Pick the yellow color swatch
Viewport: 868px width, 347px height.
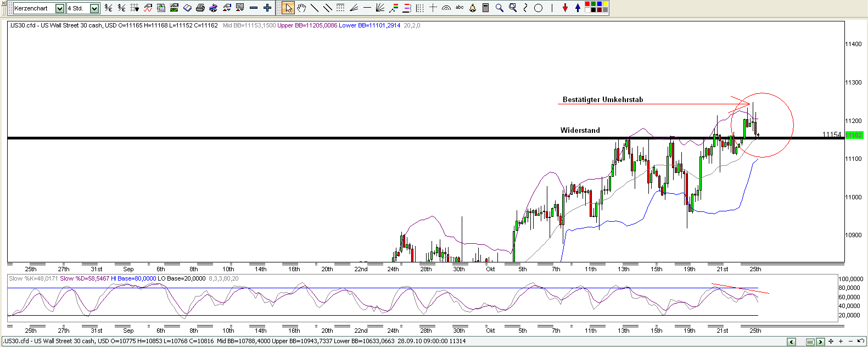(606, 4)
